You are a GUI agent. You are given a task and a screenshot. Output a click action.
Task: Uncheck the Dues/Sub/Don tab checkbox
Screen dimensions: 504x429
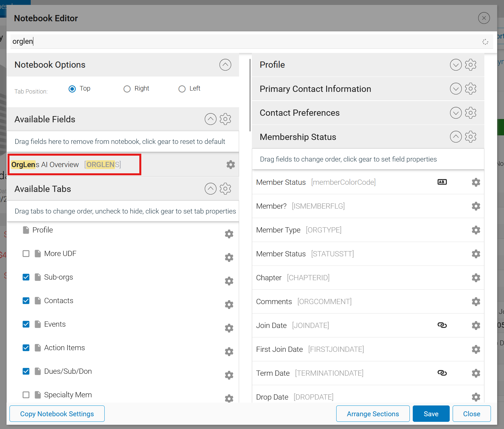(x=26, y=371)
